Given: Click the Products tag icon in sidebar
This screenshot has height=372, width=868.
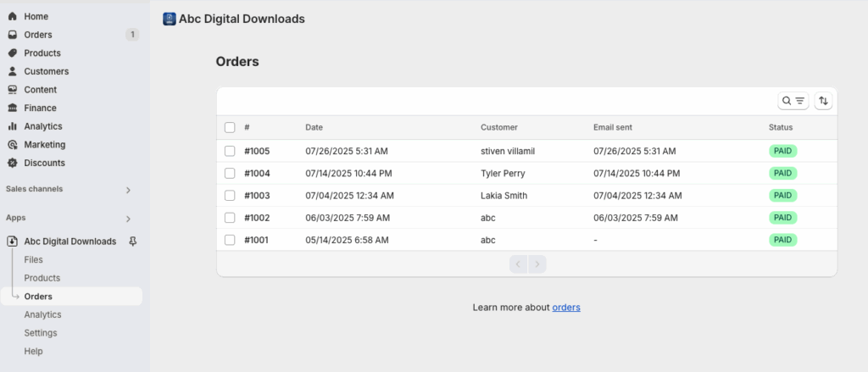Looking at the screenshot, I should [x=12, y=53].
